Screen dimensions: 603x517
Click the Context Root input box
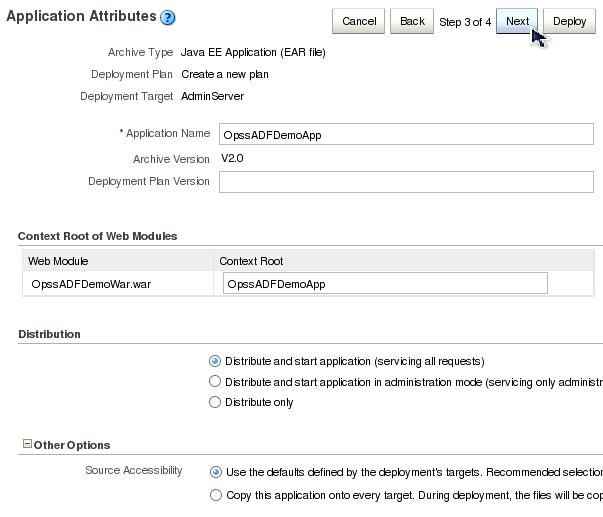point(385,284)
